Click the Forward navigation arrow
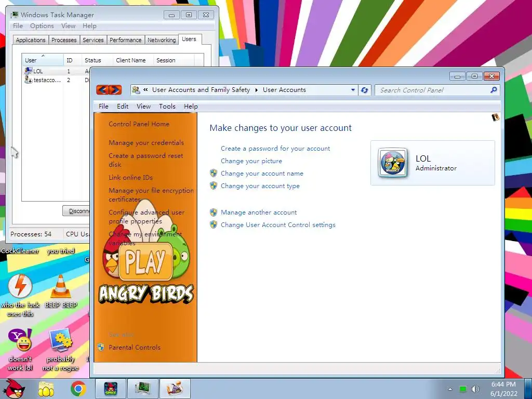The image size is (532, 399). point(115,90)
